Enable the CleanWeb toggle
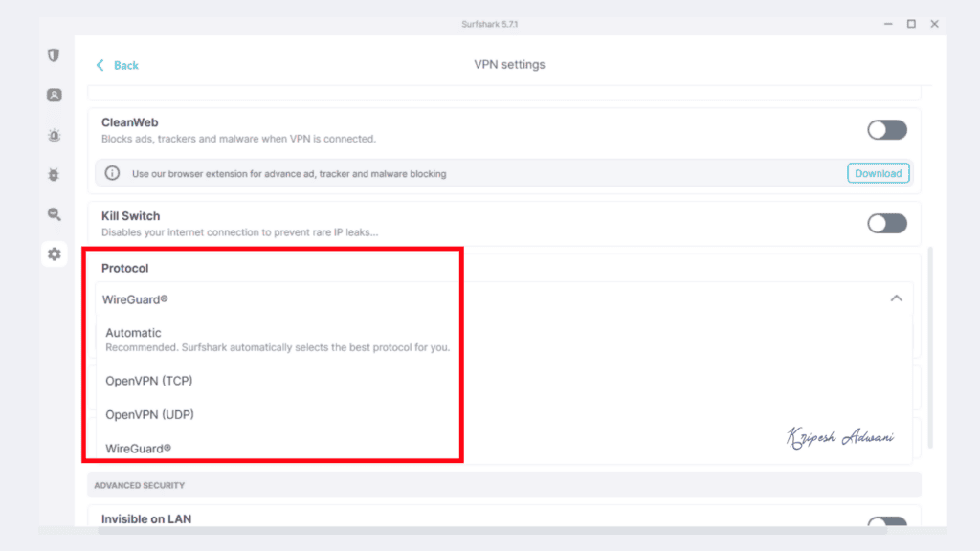 click(x=886, y=130)
